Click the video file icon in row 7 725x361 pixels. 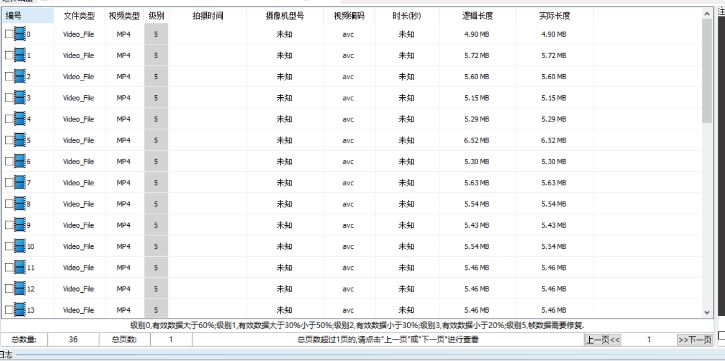[x=20, y=183]
